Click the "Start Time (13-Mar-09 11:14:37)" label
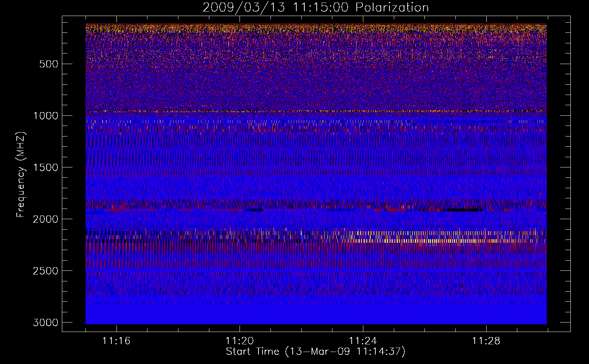 [x=316, y=352]
